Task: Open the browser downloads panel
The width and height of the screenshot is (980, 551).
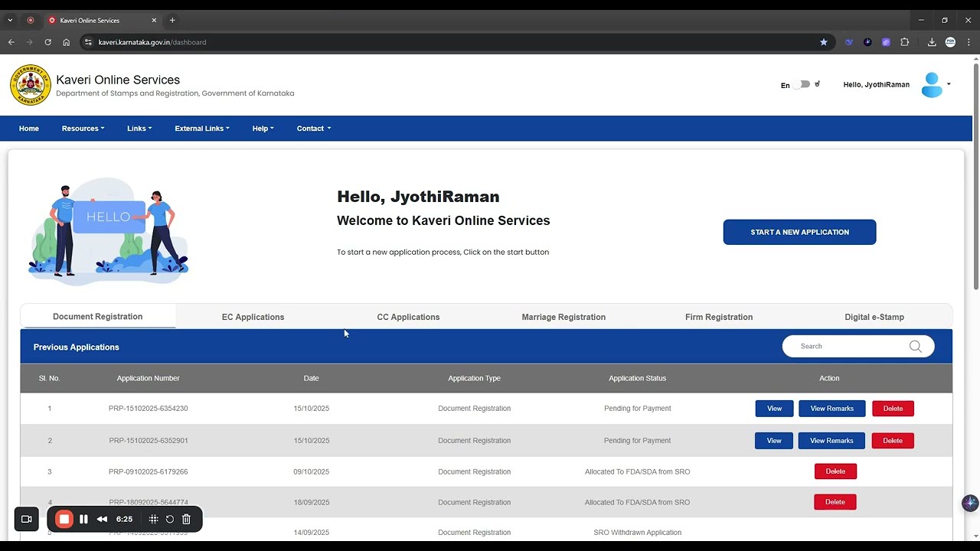Action: (x=932, y=42)
